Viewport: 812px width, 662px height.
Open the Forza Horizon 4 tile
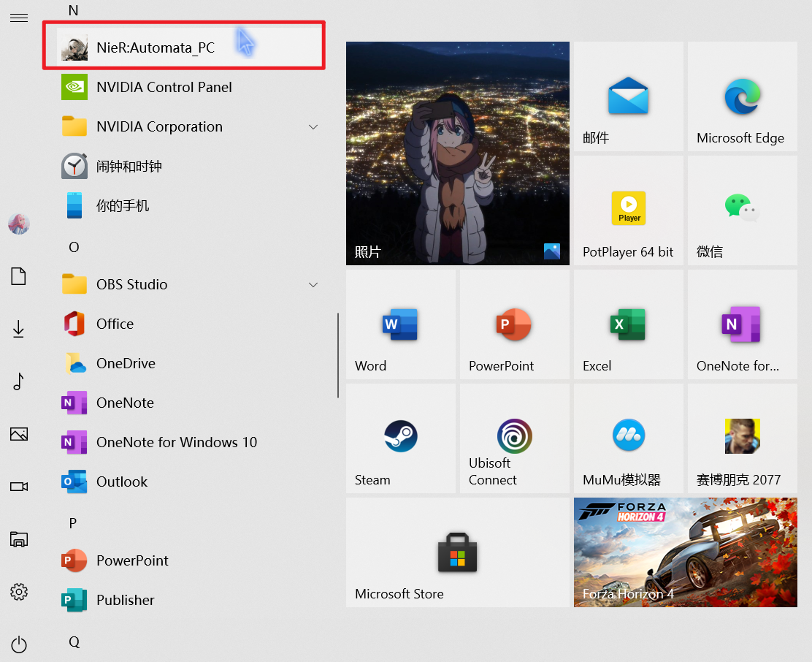[685, 552]
